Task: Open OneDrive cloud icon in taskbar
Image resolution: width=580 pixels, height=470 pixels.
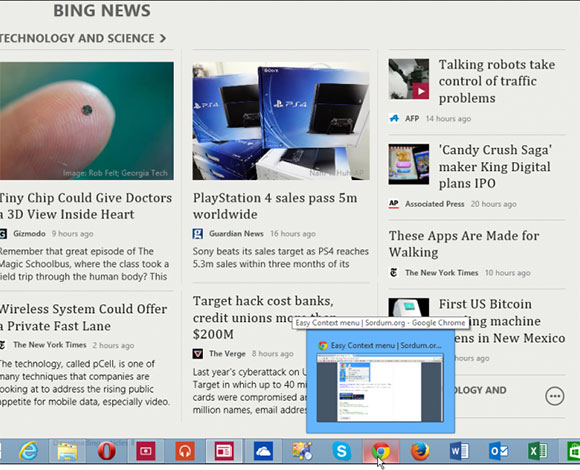Action: (x=263, y=451)
